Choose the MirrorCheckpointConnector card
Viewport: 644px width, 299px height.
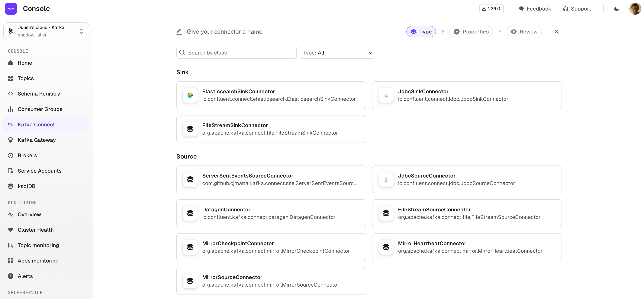click(271, 247)
